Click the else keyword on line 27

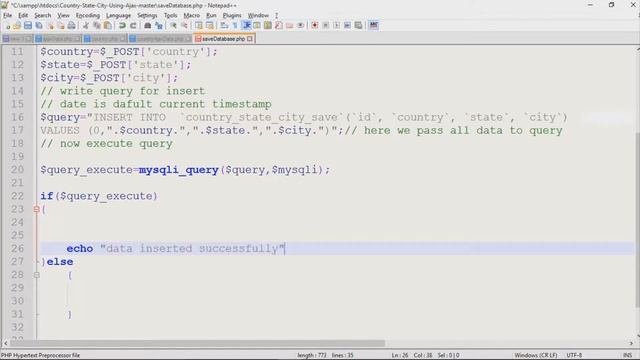click(60, 262)
